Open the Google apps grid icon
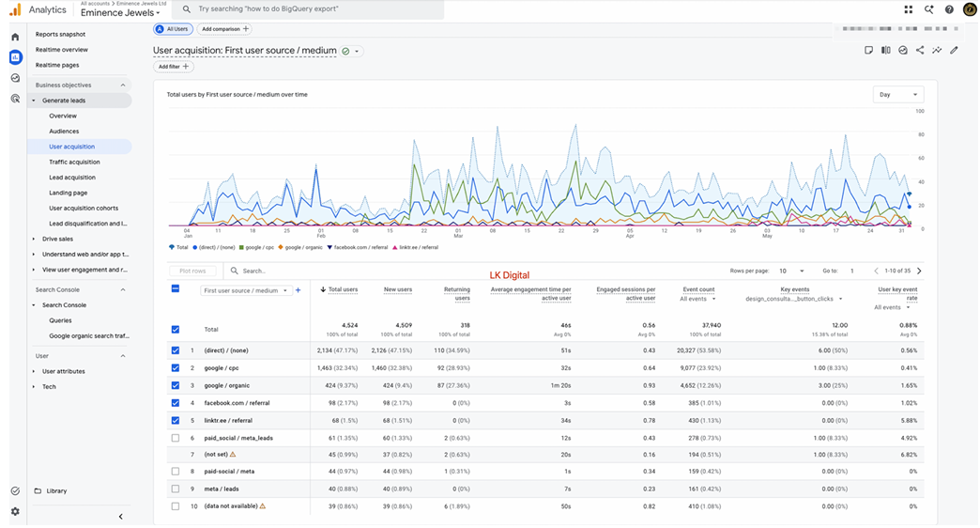This screenshot has height=528, width=980. (x=908, y=9)
